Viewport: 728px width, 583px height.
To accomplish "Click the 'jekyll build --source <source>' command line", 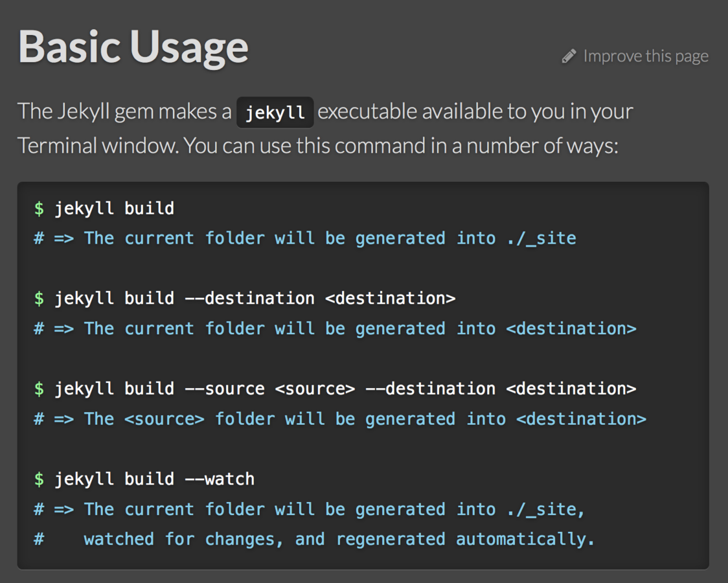I will 335,389.
